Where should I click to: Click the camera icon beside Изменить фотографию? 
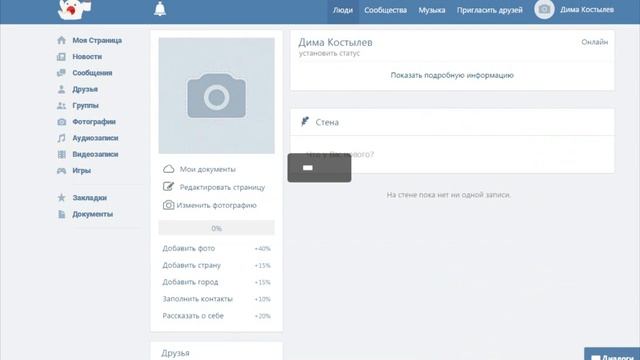[168, 205]
